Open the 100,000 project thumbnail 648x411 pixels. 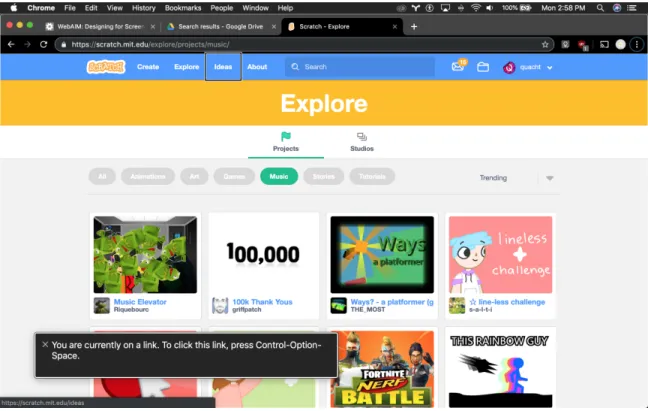264,254
